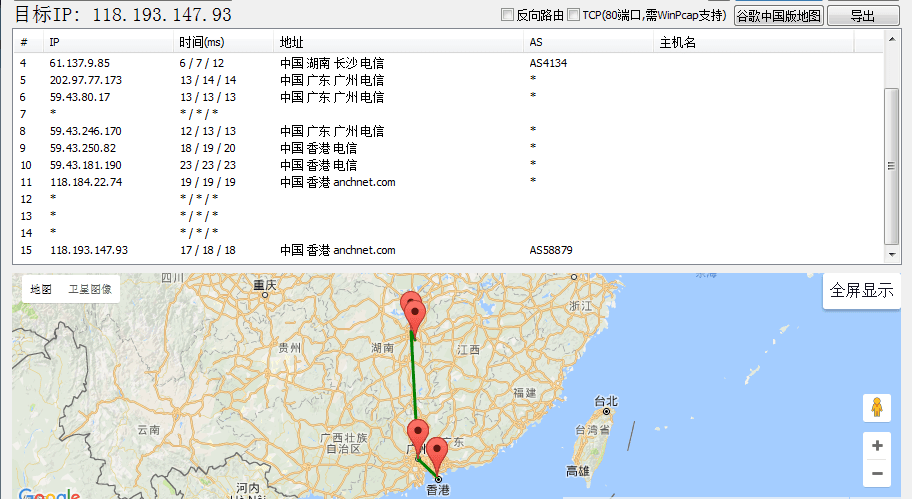Switch to the 地图 map view tab

coord(41,289)
